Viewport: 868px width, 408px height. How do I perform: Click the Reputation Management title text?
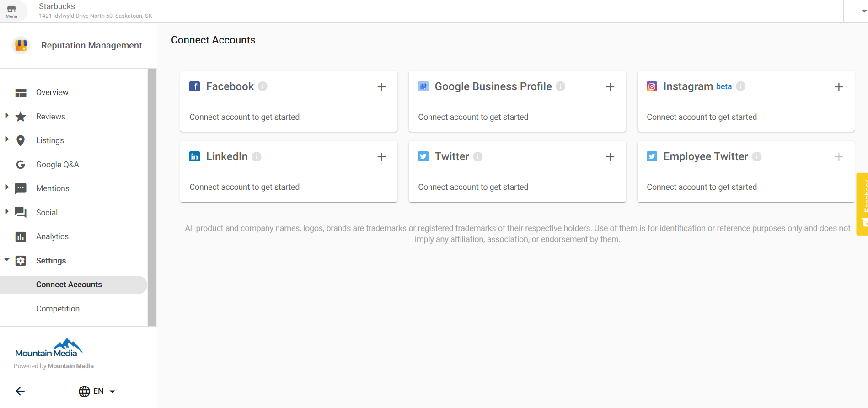pyautogui.click(x=91, y=45)
